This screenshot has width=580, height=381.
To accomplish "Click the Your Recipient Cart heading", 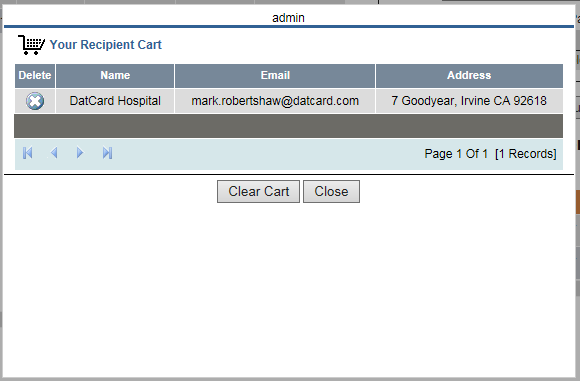I will [106, 45].
